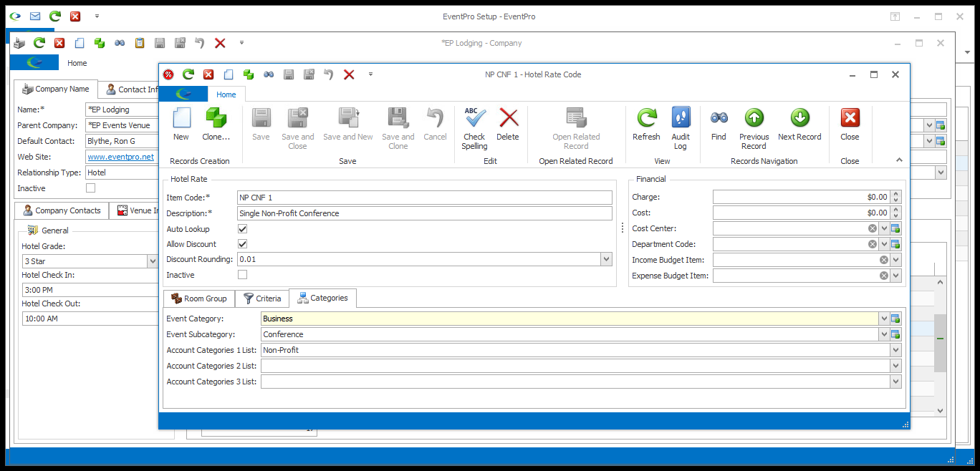Image resolution: width=980 pixels, height=471 pixels.
Task: Expand the Cost Center dropdown arrow
Action: [884, 228]
